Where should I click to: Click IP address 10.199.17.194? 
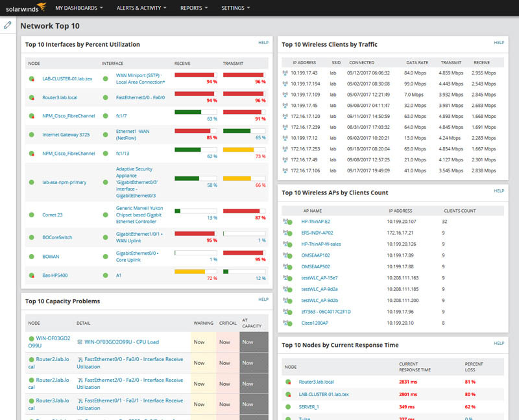306,84
